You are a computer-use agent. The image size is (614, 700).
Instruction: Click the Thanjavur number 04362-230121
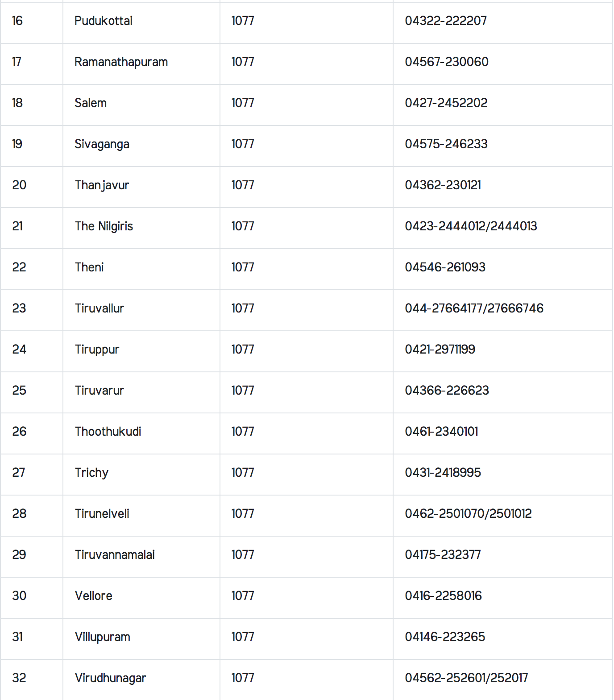point(443,185)
